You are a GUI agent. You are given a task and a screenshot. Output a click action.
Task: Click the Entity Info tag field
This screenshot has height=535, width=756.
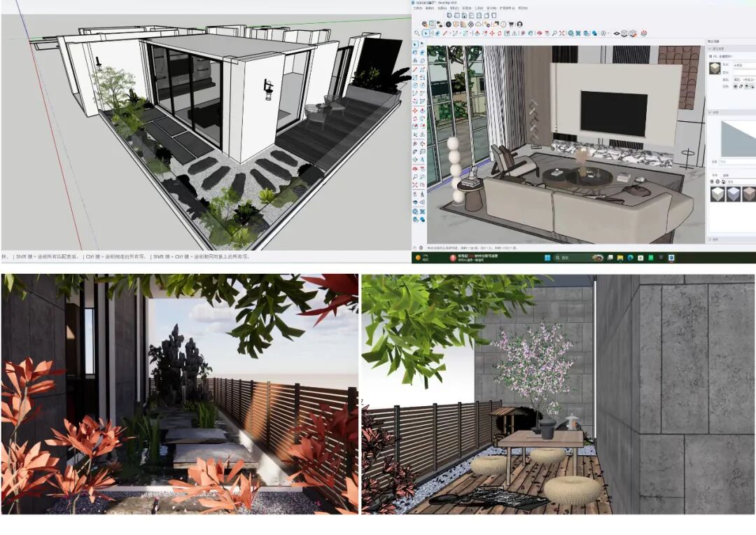click(x=744, y=64)
